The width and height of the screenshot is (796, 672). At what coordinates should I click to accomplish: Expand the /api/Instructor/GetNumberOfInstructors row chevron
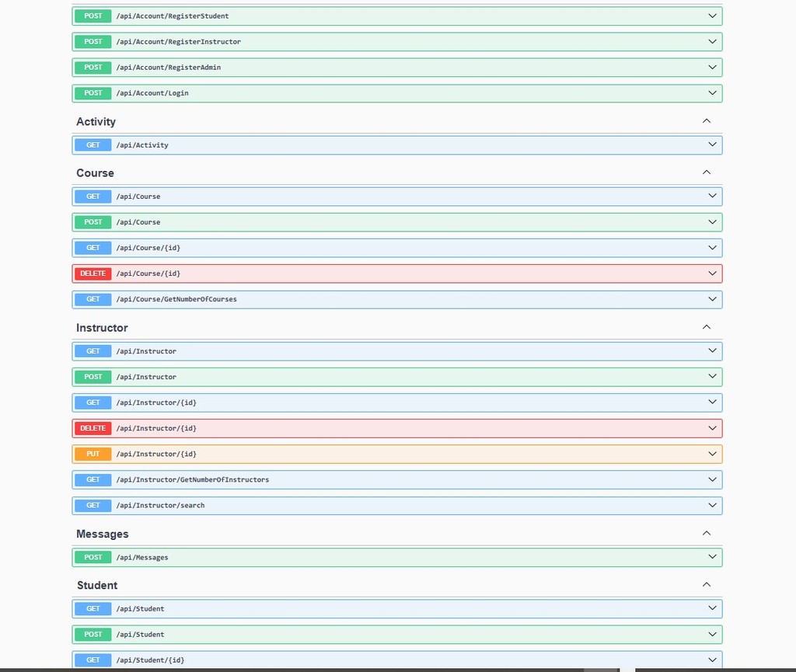(x=712, y=479)
